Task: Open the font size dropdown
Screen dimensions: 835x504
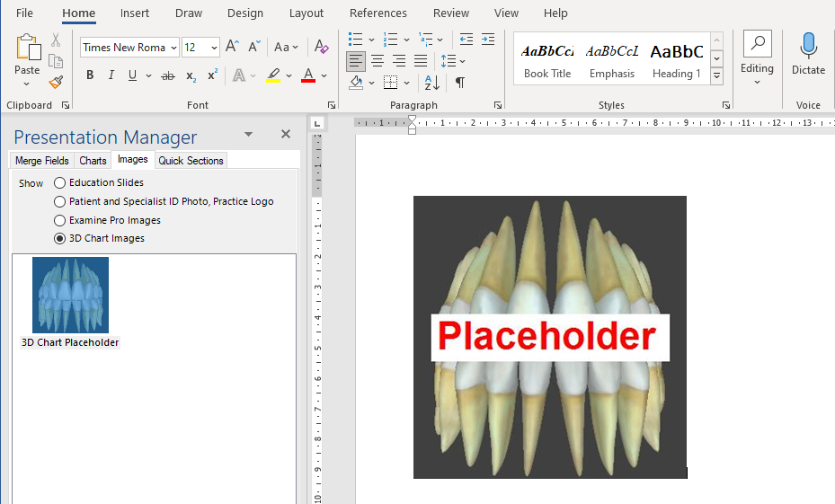Action: click(214, 48)
